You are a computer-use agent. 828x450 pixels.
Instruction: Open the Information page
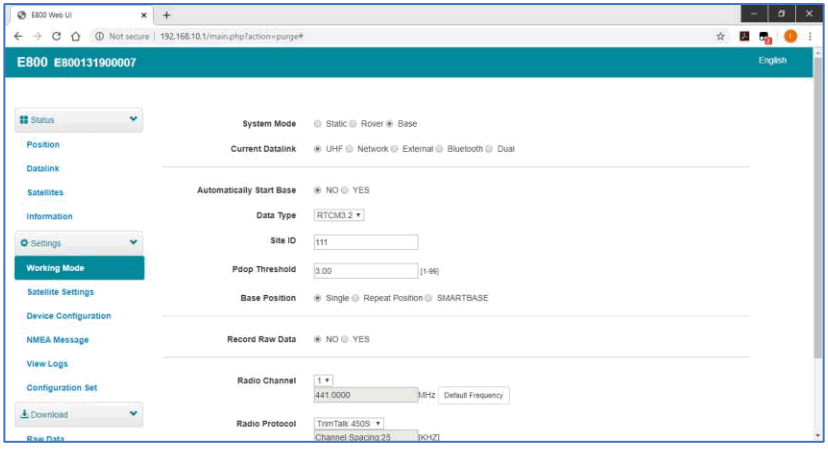[49, 217]
